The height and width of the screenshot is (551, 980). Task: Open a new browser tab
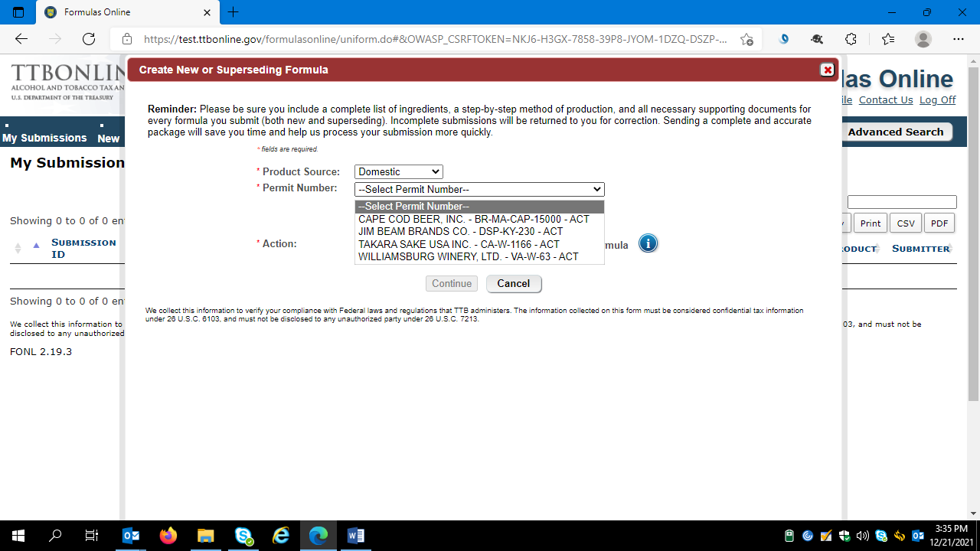234,12
